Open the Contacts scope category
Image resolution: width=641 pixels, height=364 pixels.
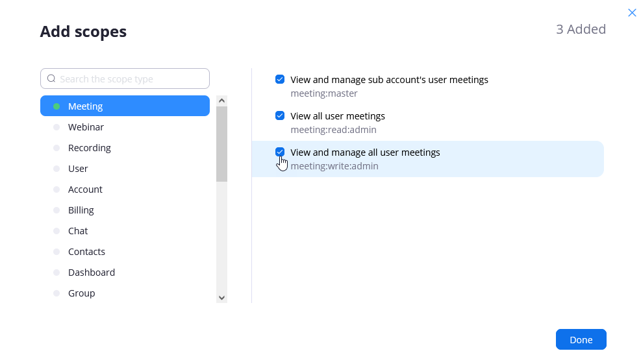pyautogui.click(x=86, y=252)
